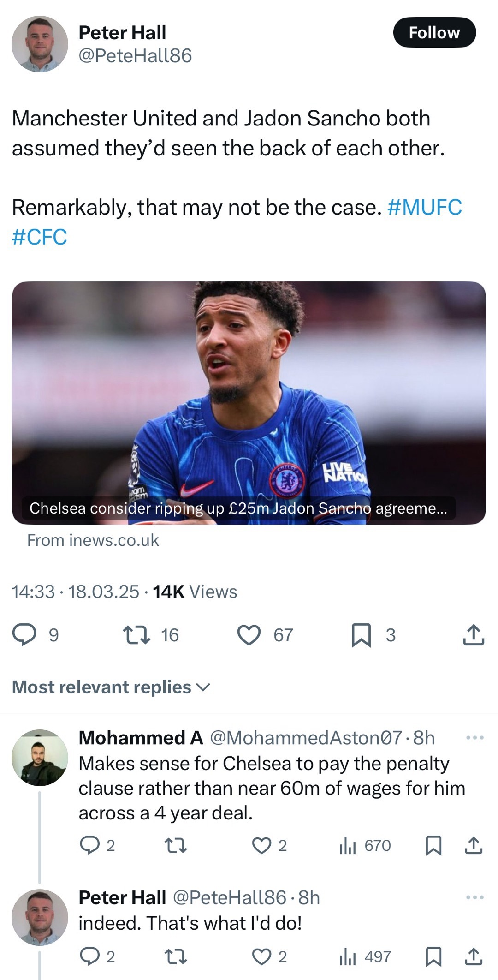
Task: Bookmark the main tweet
Action: tap(361, 634)
